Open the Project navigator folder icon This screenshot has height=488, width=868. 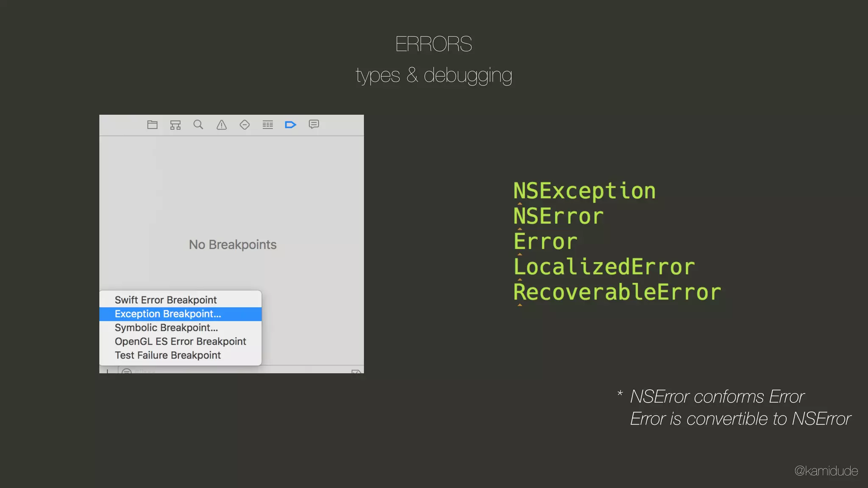[152, 125]
